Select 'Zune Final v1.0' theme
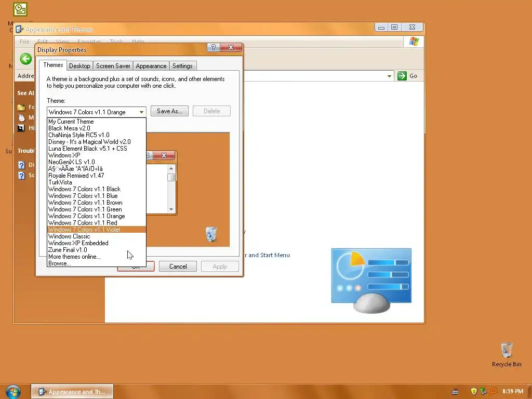Screen dimensions: 532x399 [96, 250]
